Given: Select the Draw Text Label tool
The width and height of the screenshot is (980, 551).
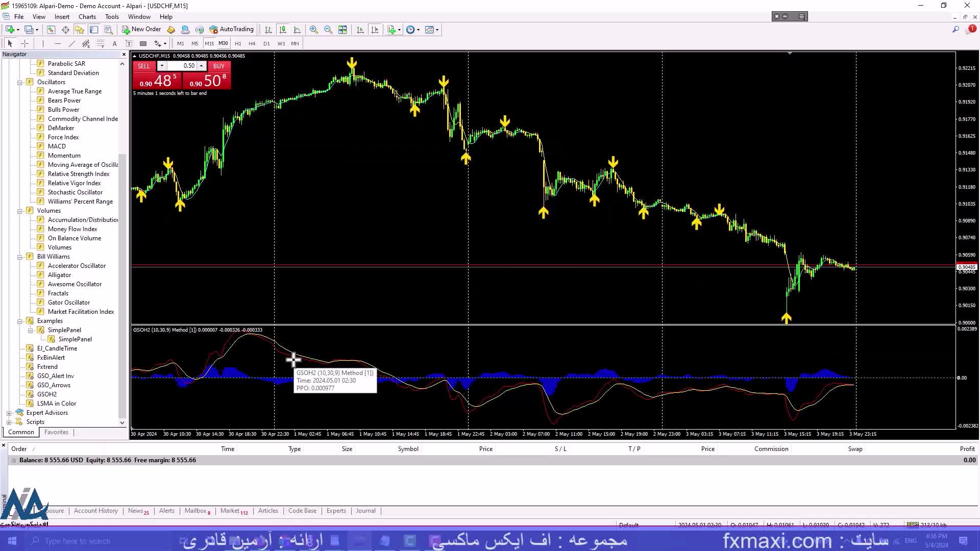Looking at the screenshot, I should [x=129, y=43].
